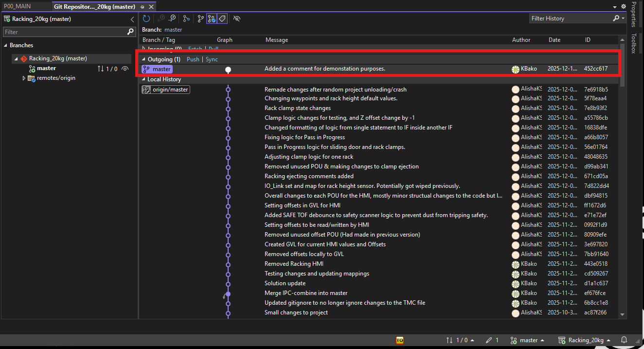Open the Properties side tab

point(633,14)
